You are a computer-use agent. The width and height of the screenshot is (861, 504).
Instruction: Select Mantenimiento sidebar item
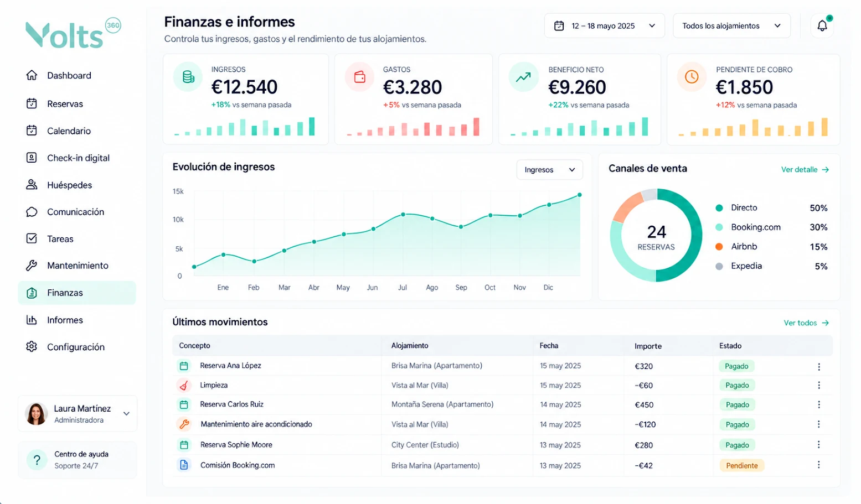pyautogui.click(x=77, y=266)
